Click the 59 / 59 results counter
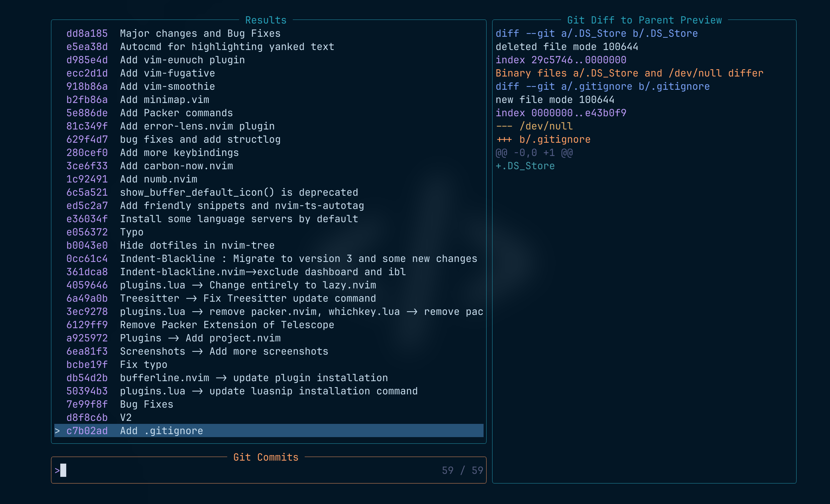This screenshot has width=830, height=504. point(462,470)
